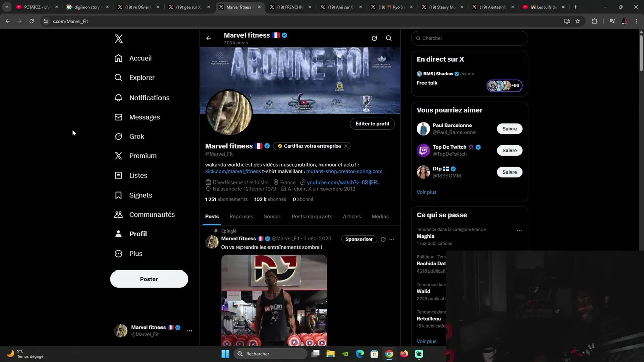Viewport: 644px width, 362px height.
Task: Reload page in browser toolbar
Action: click(x=31, y=21)
